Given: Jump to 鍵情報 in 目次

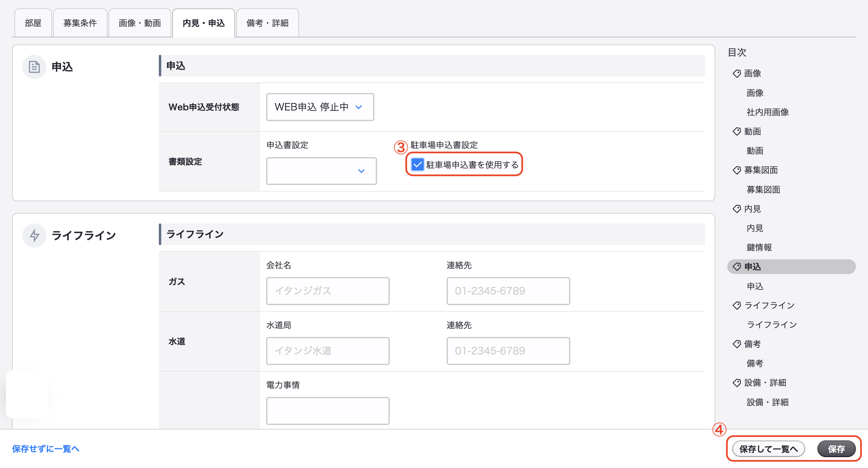Looking at the screenshot, I should coord(759,248).
